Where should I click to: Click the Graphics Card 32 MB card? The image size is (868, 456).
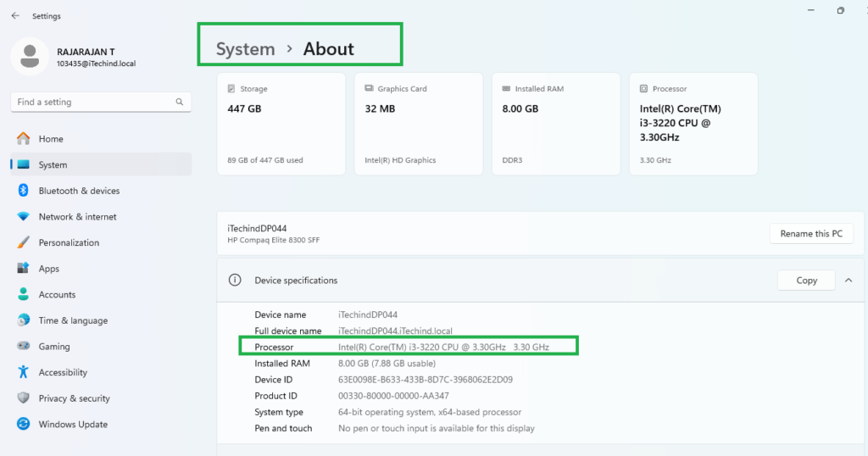pos(419,124)
